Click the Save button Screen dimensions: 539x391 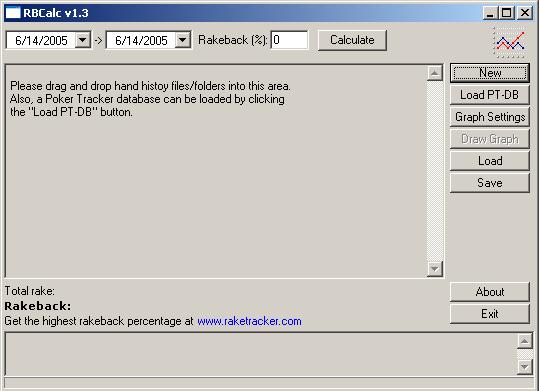tap(490, 183)
